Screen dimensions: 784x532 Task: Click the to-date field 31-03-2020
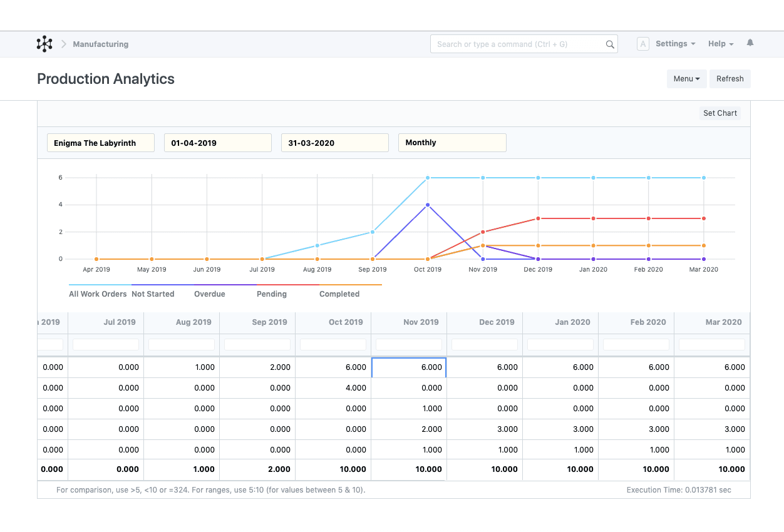tap(335, 143)
